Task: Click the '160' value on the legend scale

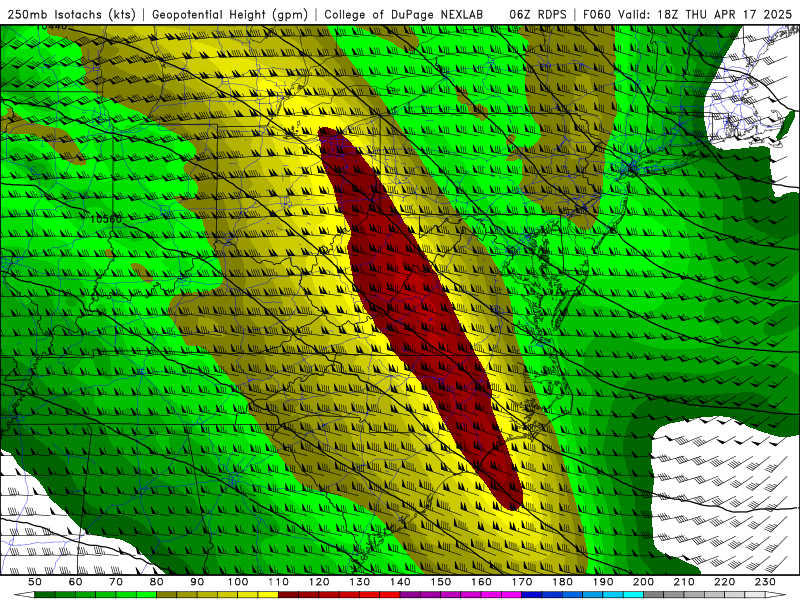Action: click(x=482, y=582)
